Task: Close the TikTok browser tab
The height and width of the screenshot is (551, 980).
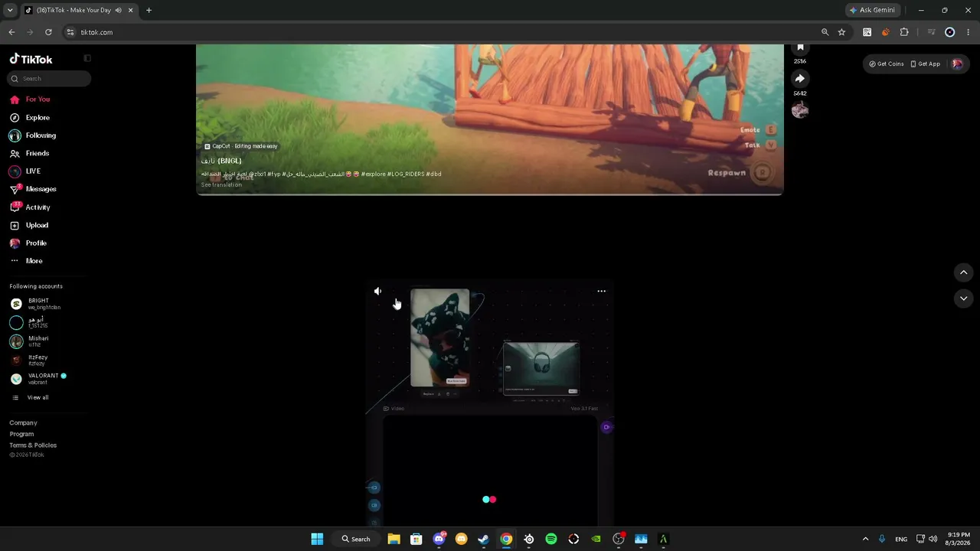Action: pos(132,11)
